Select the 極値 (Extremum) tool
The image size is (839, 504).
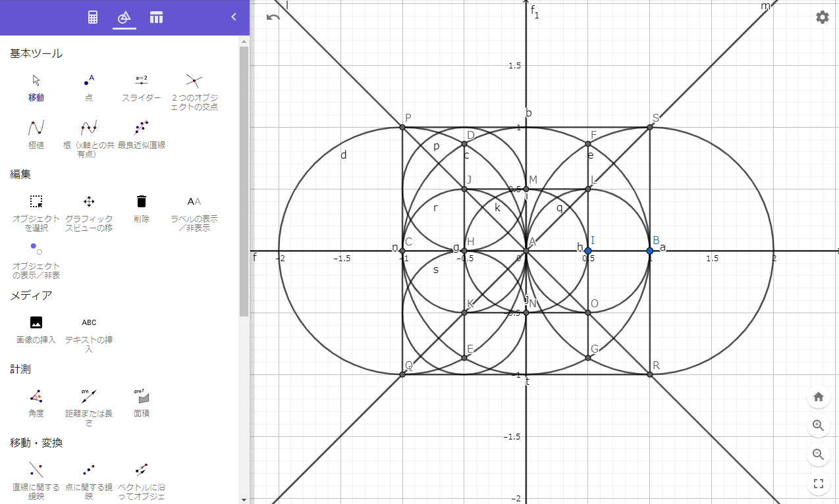(36, 136)
